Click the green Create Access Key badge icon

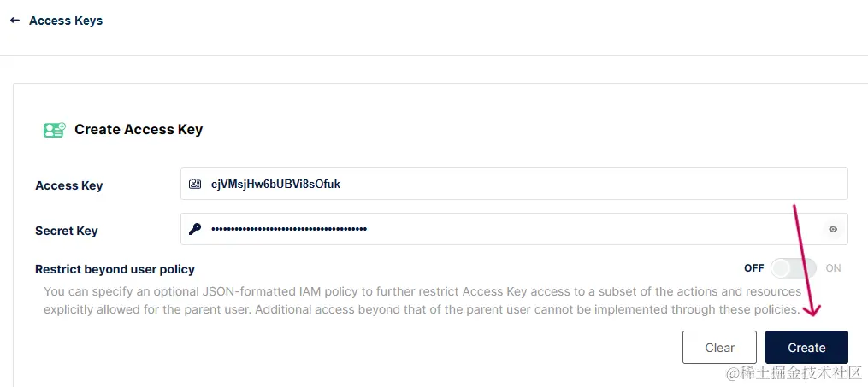[54, 130]
